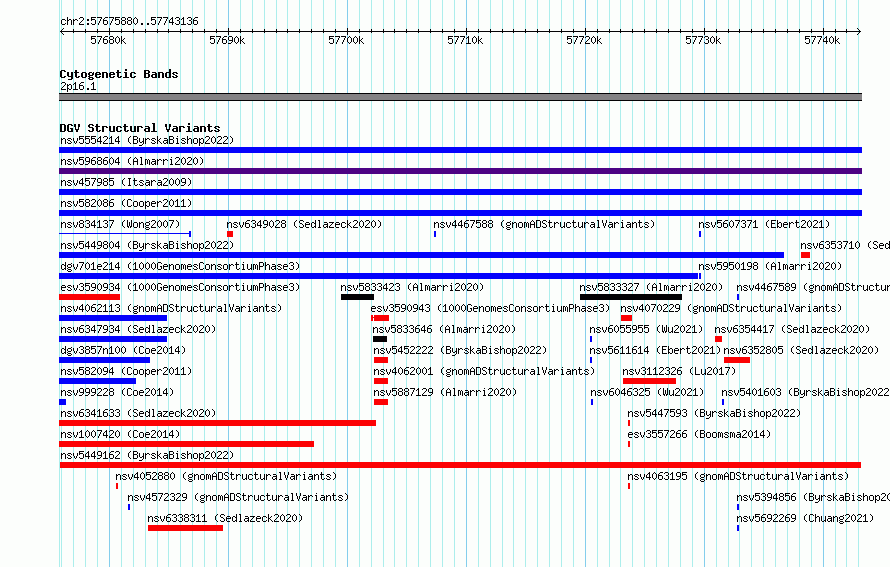Click the red nsv5449162 variant bar
The height and width of the screenshot is (567, 890).
click(x=460, y=465)
